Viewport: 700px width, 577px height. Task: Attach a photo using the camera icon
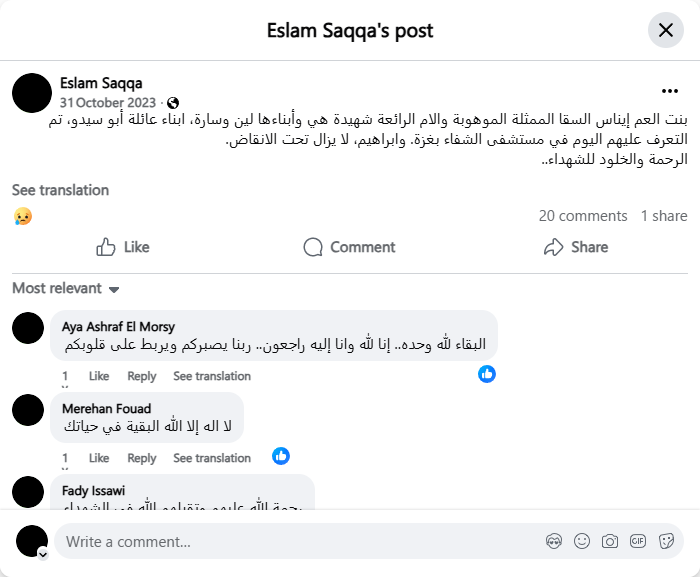click(x=610, y=541)
